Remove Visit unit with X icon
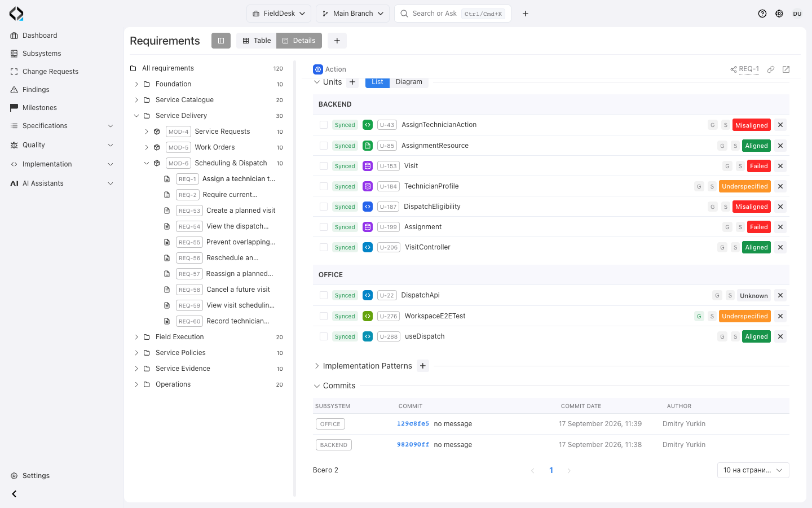Image resolution: width=812 pixels, height=508 pixels. (780, 166)
